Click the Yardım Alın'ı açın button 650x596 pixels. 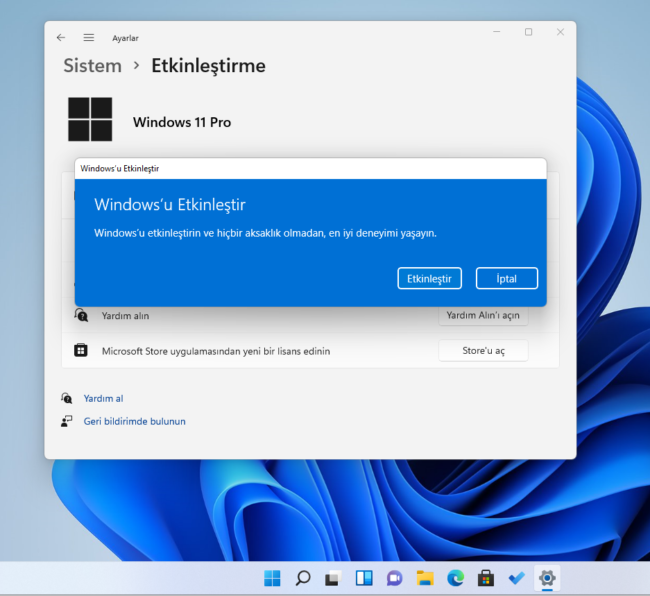[483, 315]
